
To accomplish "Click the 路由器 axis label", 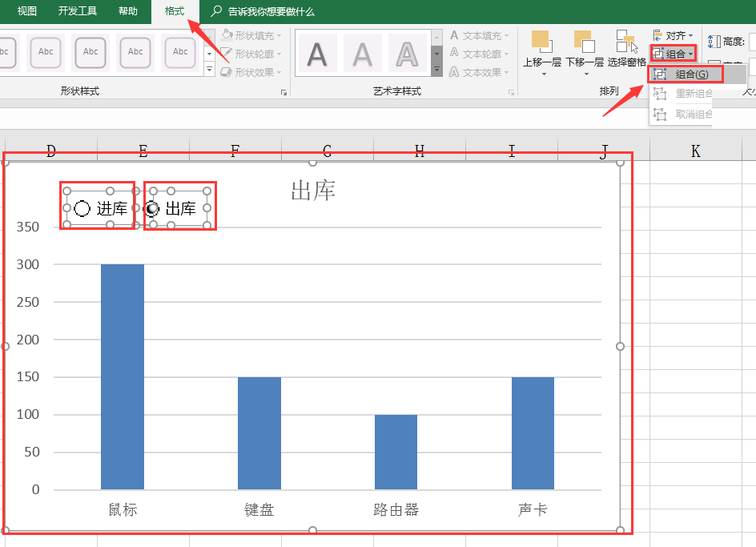I will [x=396, y=509].
